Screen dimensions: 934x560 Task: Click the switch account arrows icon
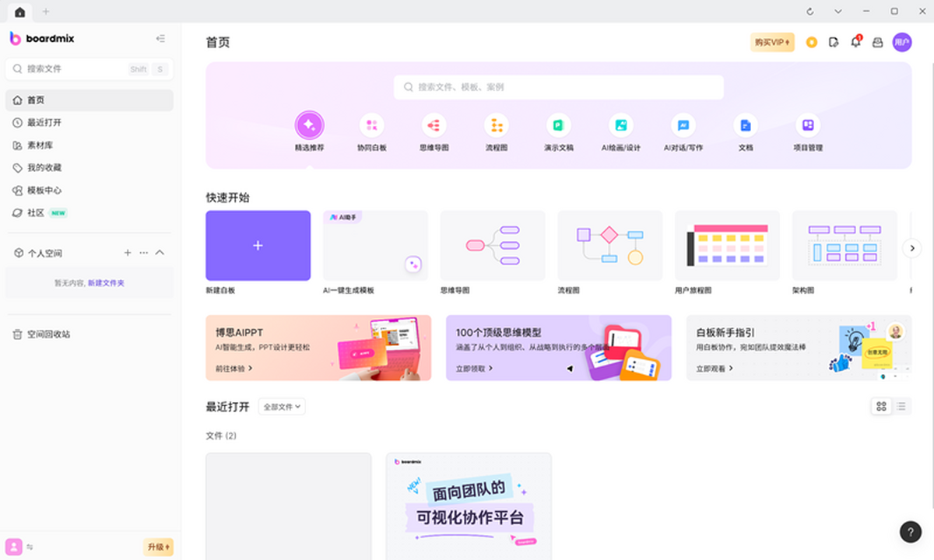[30, 548]
